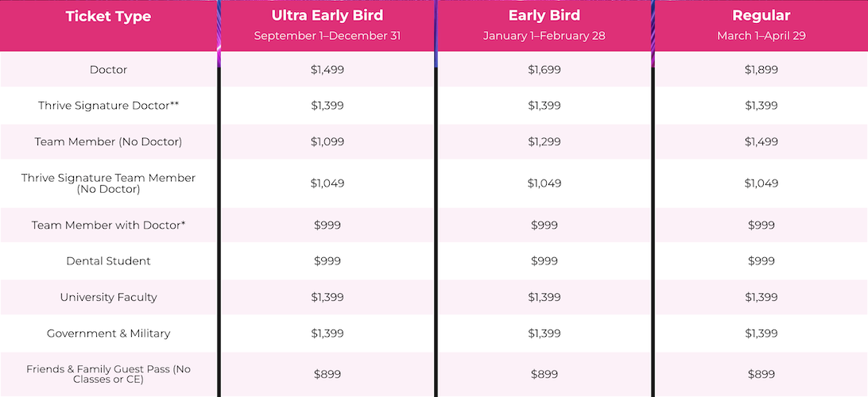This screenshot has height=397, width=868.
Task: Click the Ticket Type column header
Action: [x=108, y=17]
